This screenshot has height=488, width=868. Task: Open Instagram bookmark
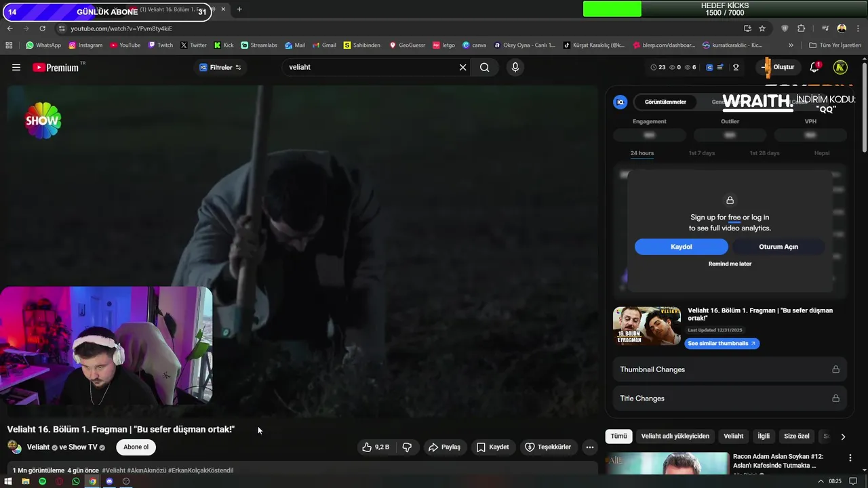point(85,45)
